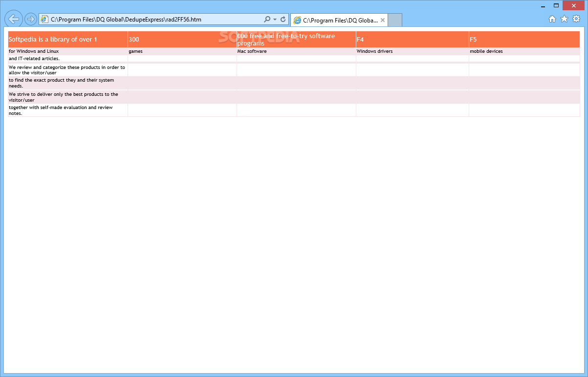
Task: Close the current browser tab
Action: pyautogui.click(x=383, y=20)
